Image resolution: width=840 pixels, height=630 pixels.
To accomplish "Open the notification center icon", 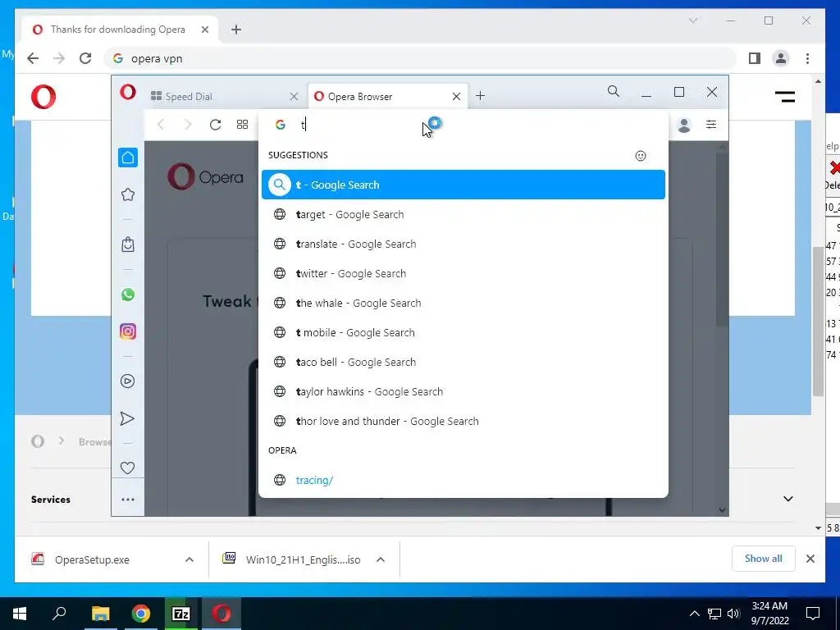I will (x=813, y=614).
